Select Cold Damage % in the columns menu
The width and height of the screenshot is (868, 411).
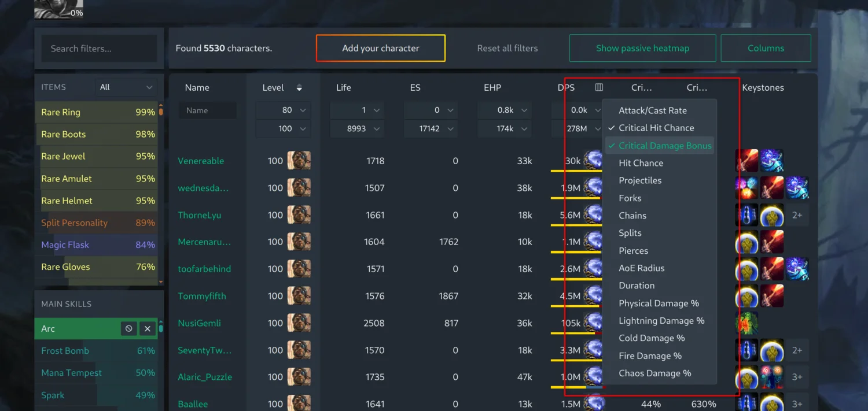659,338
